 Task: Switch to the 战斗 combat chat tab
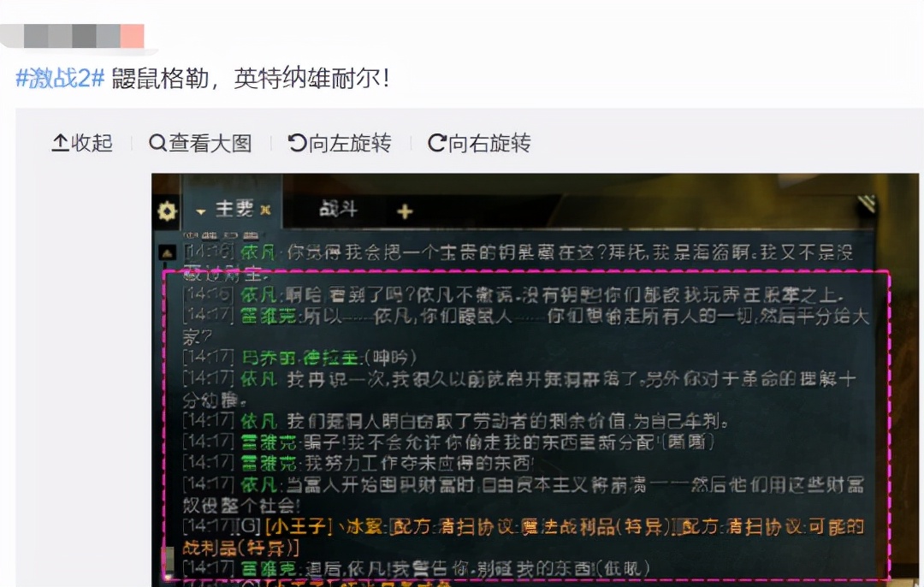click(340, 208)
